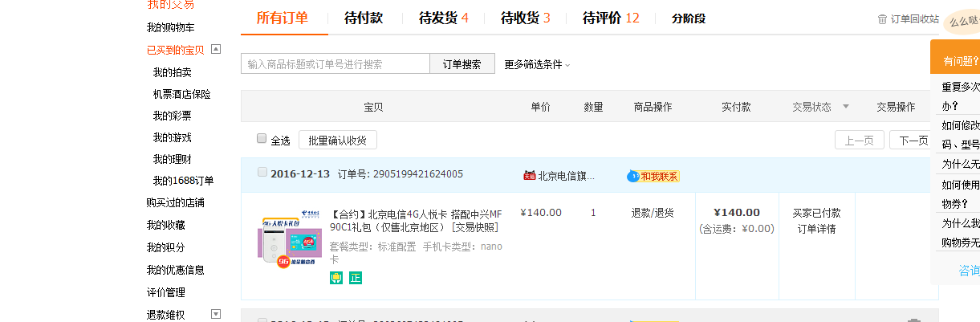
Task: Open the 订单回收站 trash icon
Action: pyautogui.click(x=883, y=18)
